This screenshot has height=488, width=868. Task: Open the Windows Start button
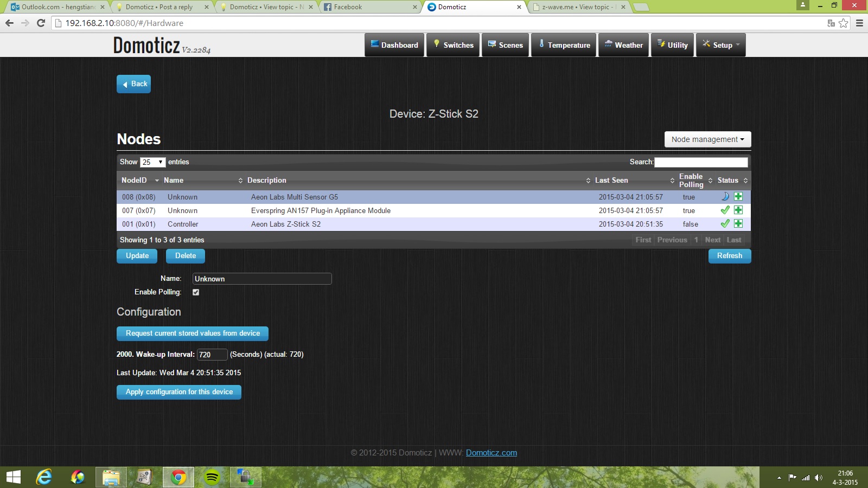tap(14, 477)
